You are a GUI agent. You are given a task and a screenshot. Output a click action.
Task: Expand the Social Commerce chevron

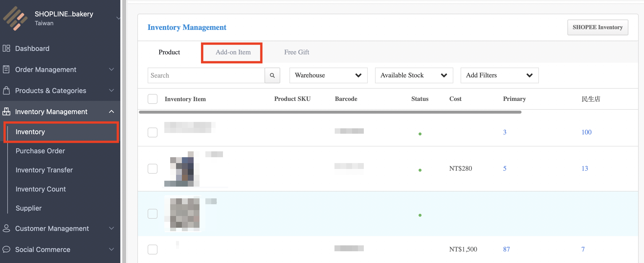tap(111, 249)
